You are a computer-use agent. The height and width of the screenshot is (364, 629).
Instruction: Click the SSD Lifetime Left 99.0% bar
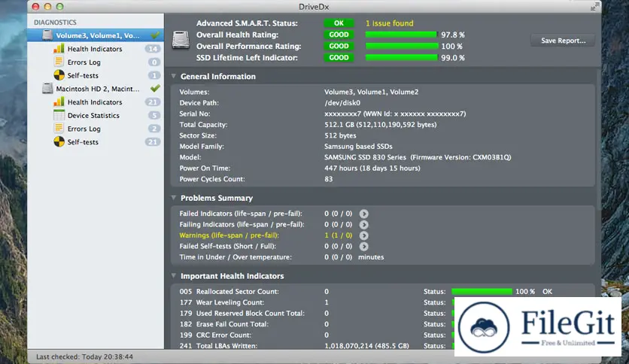[402, 58]
